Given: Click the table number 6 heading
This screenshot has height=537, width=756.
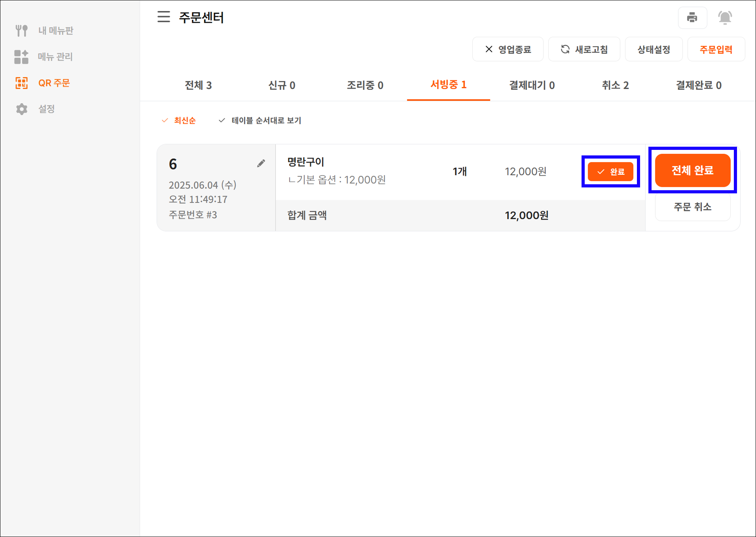Looking at the screenshot, I should pyautogui.click(x=173, y=164).
